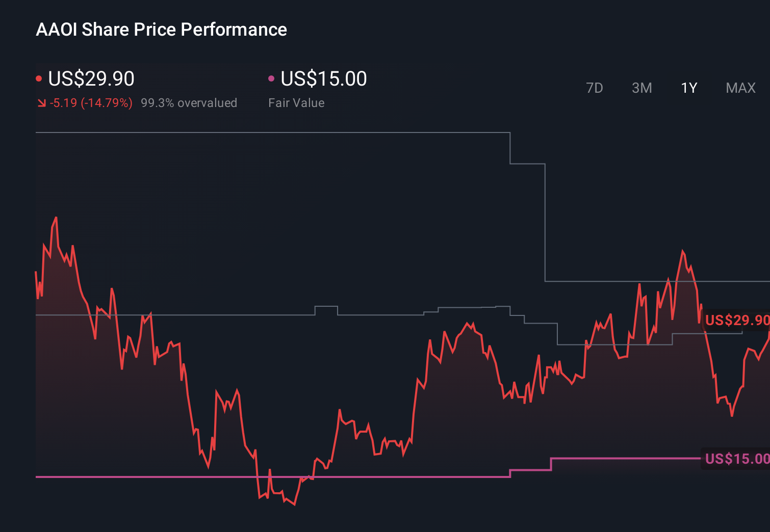Toggle the share price series visibility

point(91,79)
